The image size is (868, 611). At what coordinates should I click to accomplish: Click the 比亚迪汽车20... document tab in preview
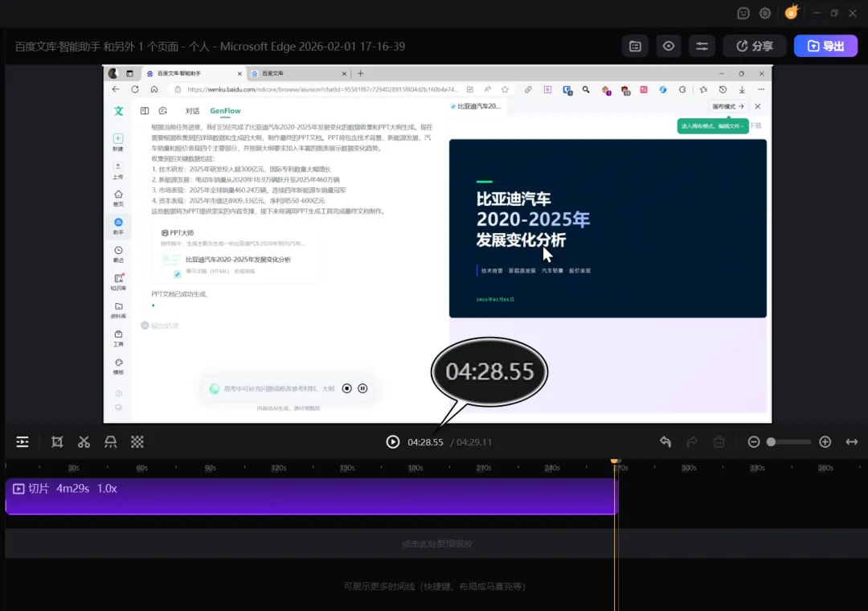click(476, 106)
